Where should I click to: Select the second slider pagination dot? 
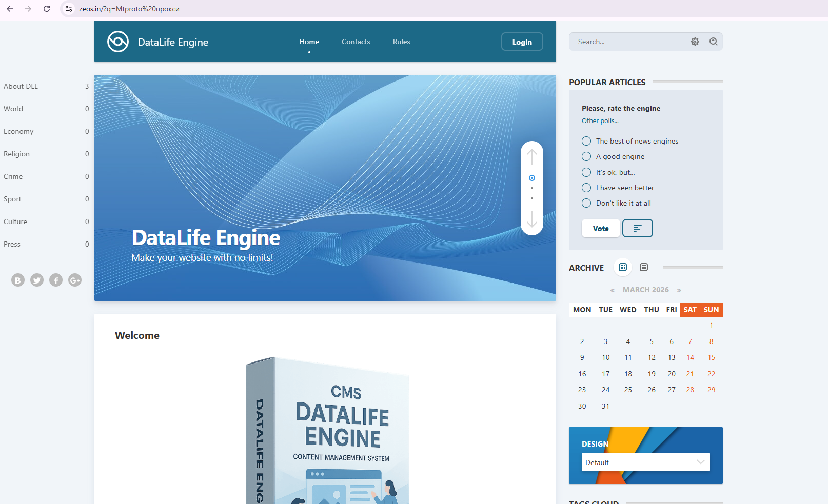[x=532, y=188]
